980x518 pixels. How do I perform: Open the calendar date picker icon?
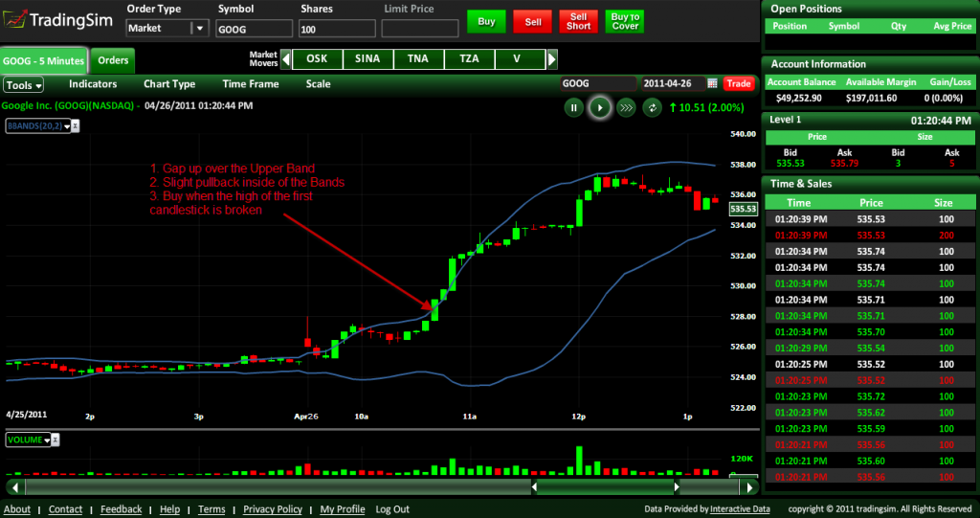712,83
